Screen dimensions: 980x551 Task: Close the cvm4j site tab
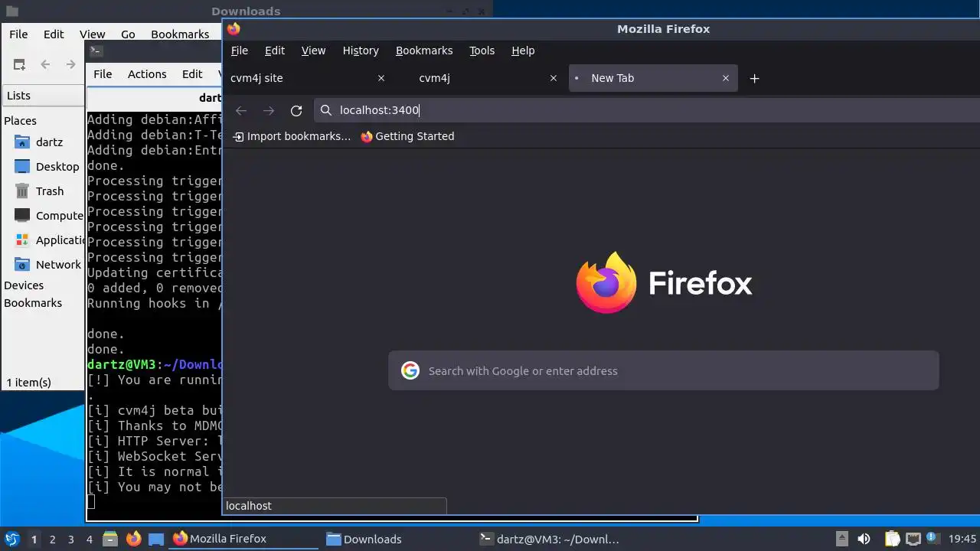click(x=381, y=78)
